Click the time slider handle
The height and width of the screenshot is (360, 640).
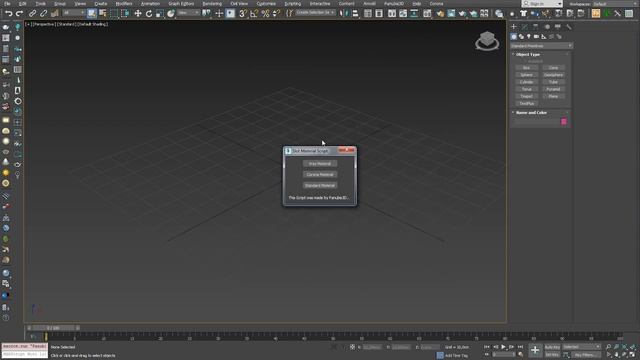pyautogui.click(x=52, y=328)
